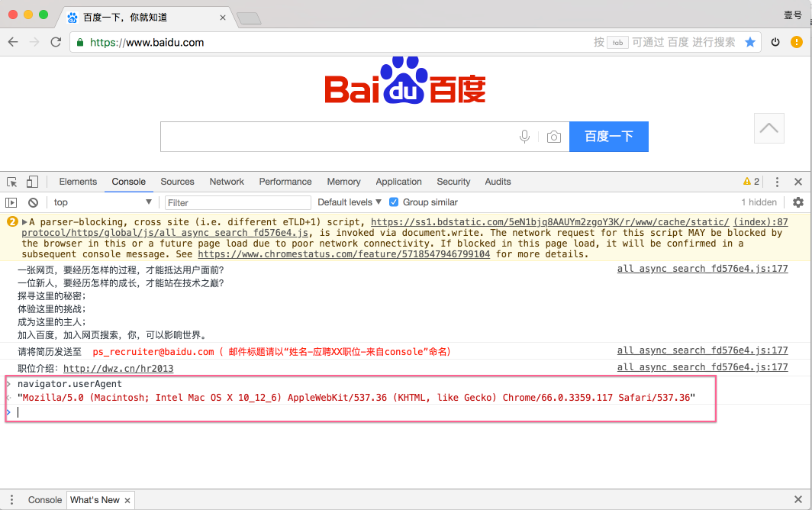812x510 pixels.
Task: Open console settings gear
Action: (798, 202)
